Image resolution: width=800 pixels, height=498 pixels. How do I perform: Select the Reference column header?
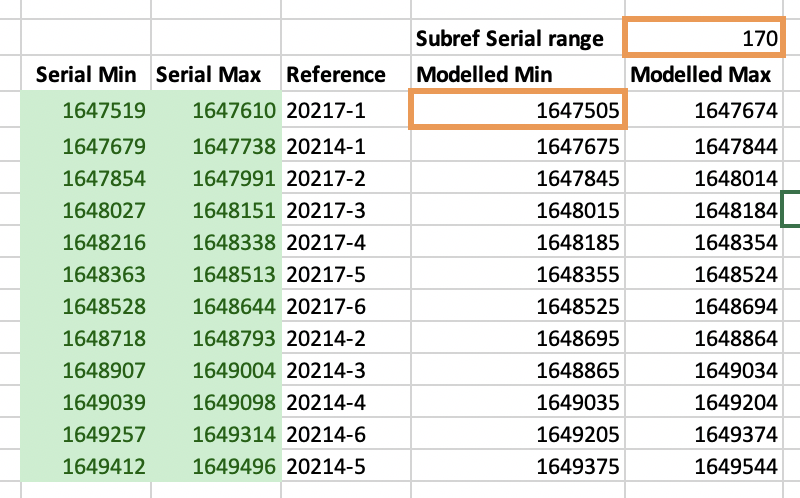click(335, 74)
